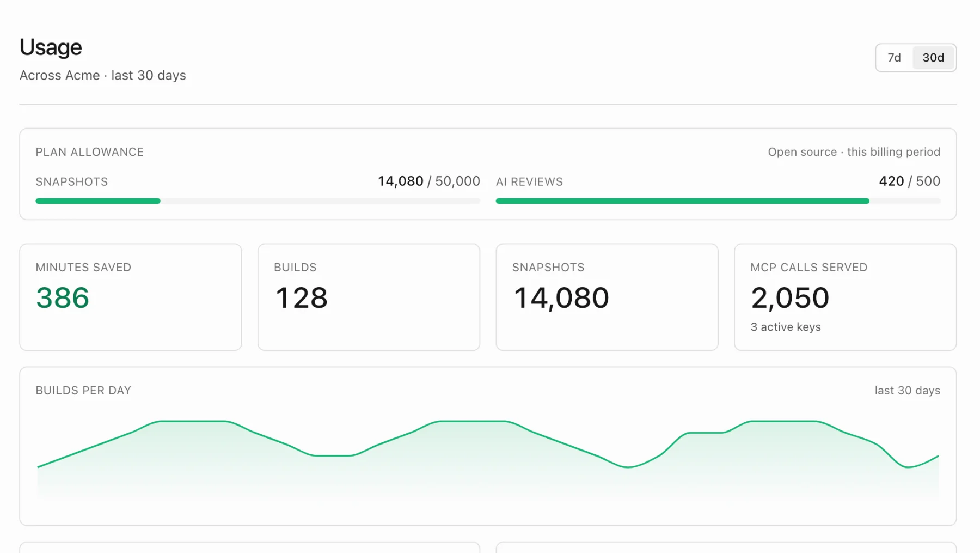
Task: Click the 14,080 value in Snapshots card
Action: click(561, 299)
